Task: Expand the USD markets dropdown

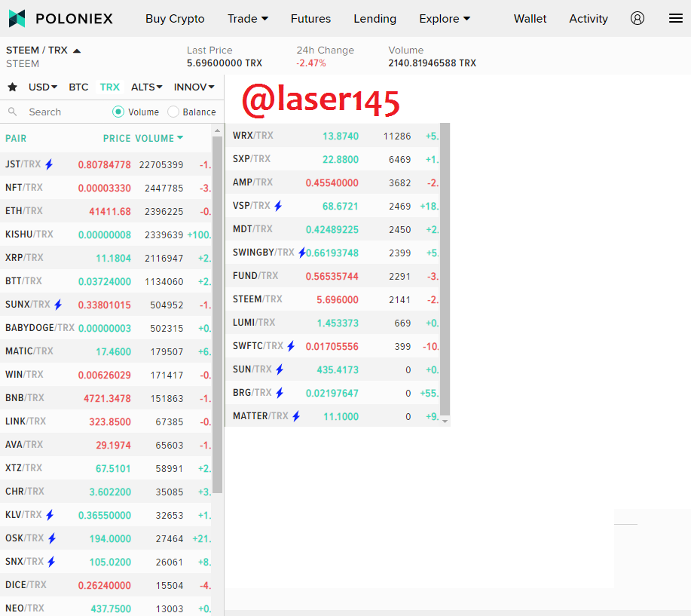Action: [x=43, y=87]
